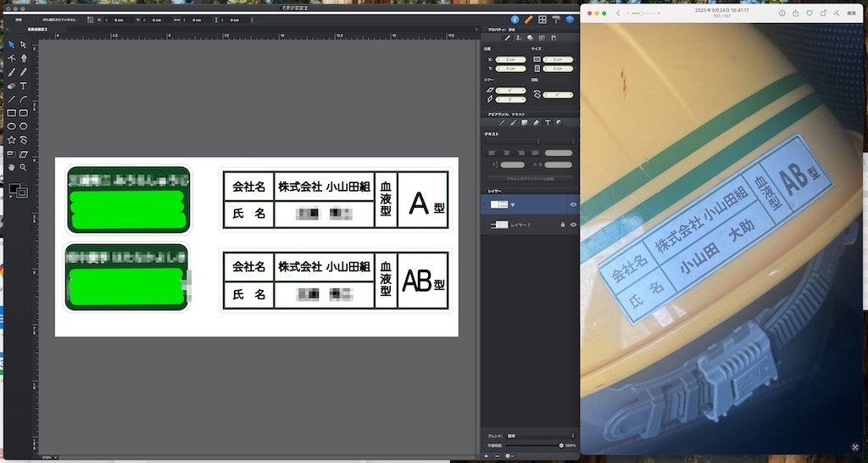Expand the 字 layer disclosure triangle
The height and width of the screenshot is (463, 868).
[x=485, y=204]
